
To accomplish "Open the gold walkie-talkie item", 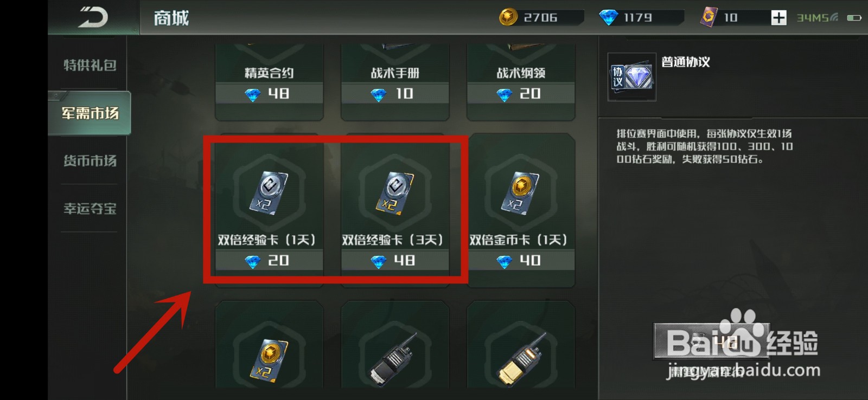I will [521, 359].
